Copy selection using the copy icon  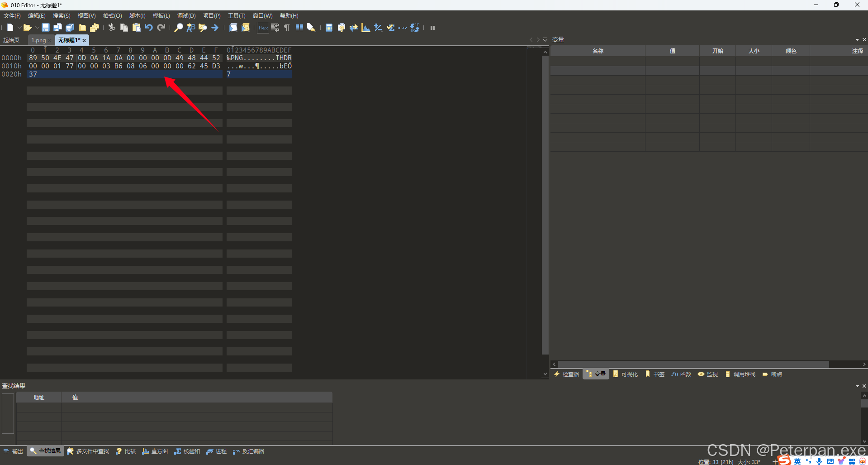click(x=124, y=28)
